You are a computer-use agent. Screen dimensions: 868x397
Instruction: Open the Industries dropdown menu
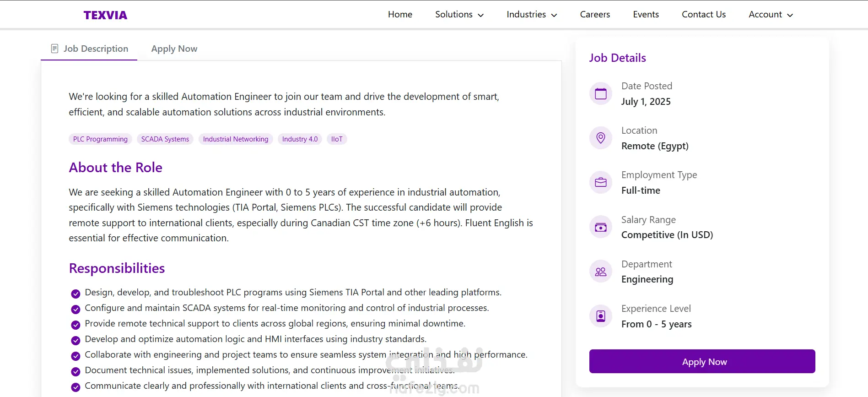click(x=532, y=15)
